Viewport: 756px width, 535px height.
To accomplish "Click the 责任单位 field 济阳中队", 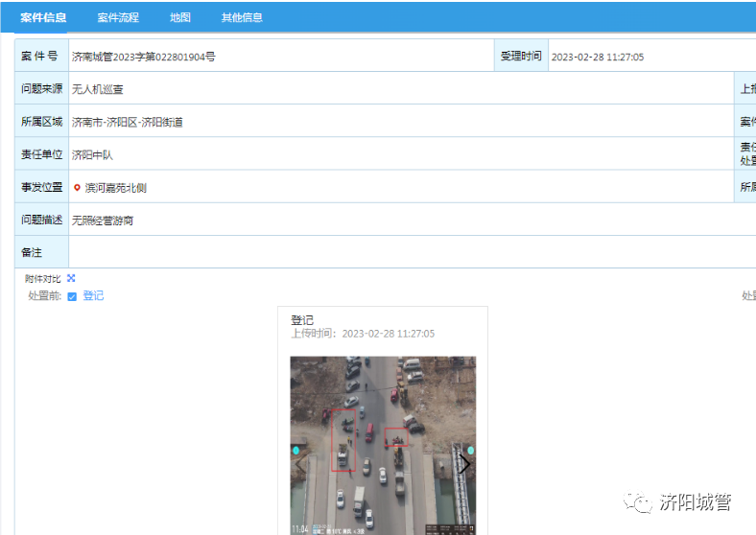I will click(x=93, y=154).
